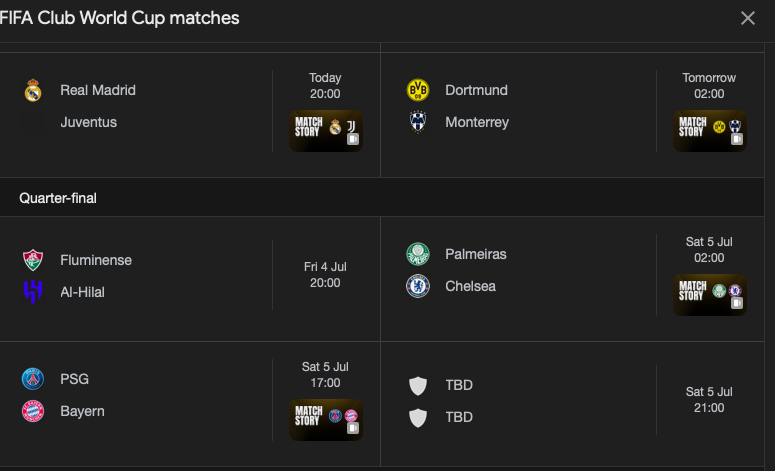Click the Al-Hilal blue logo
Viewport: 775px width, 471px height.
click(33, 292)
